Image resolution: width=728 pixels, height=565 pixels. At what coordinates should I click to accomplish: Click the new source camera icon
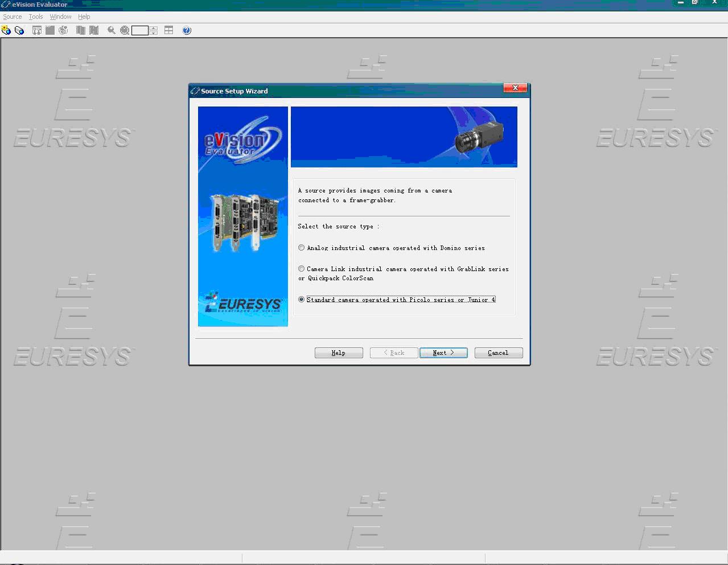6,30
